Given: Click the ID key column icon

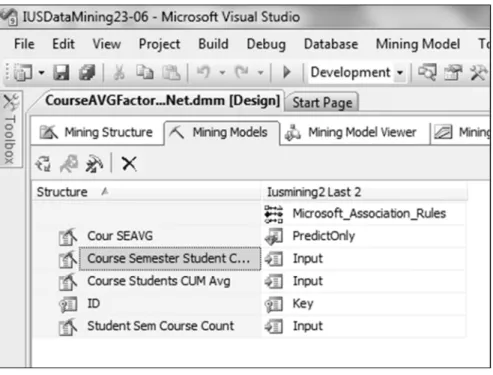Looking at the screenshot, I should point(68,304).
